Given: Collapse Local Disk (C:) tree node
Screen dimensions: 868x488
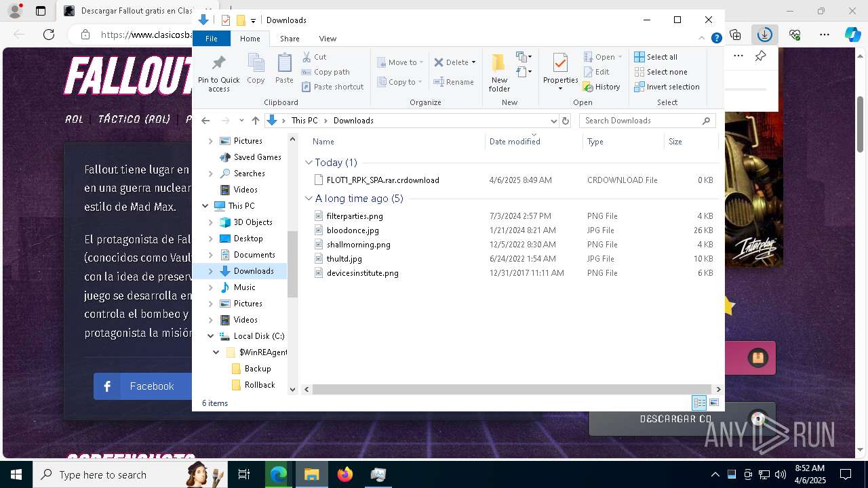Looking at the screenshot, I should [210, 336].
